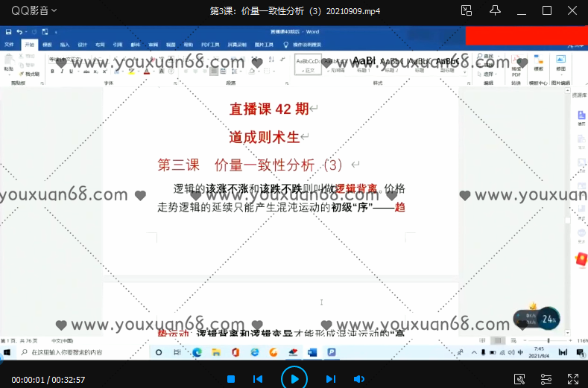Open the 字体 font dialog launcher
Image resolution: width=588 pixels, height=388 pixels.
[x=175, y=83]
